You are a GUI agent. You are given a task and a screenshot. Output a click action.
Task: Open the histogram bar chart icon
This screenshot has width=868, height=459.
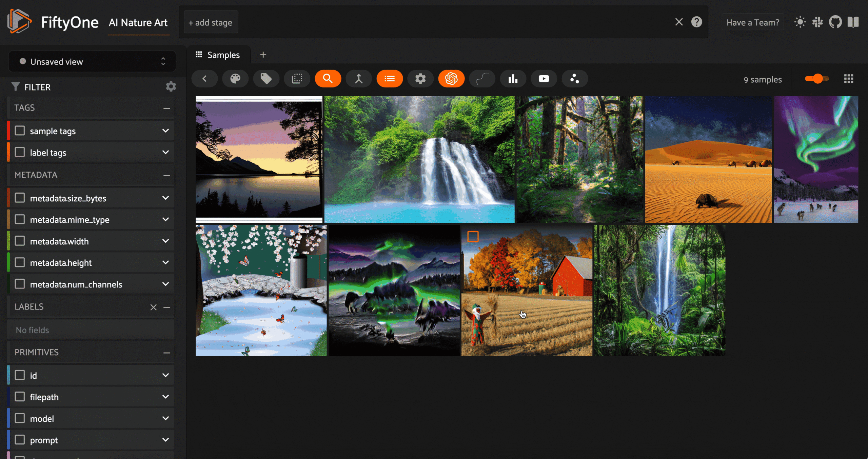[513, 79]
